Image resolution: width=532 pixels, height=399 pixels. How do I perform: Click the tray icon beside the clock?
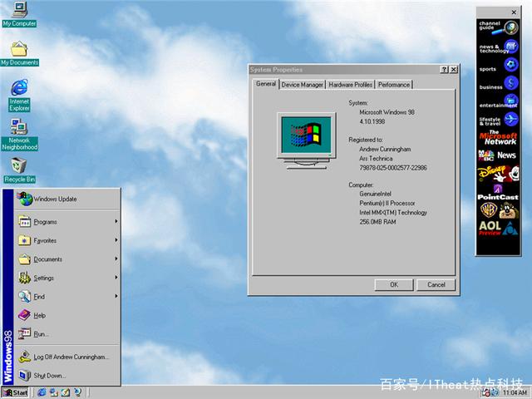tap(495, 392)
